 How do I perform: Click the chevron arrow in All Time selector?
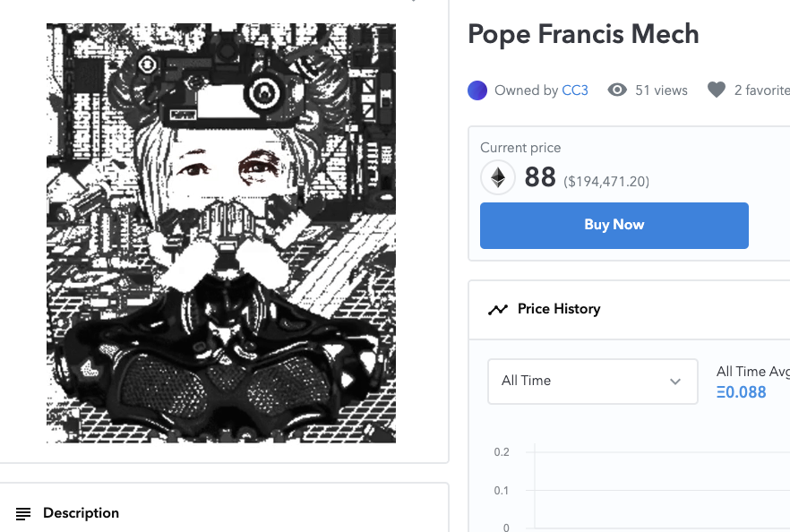pyautogui.click(x=675, y=382)
